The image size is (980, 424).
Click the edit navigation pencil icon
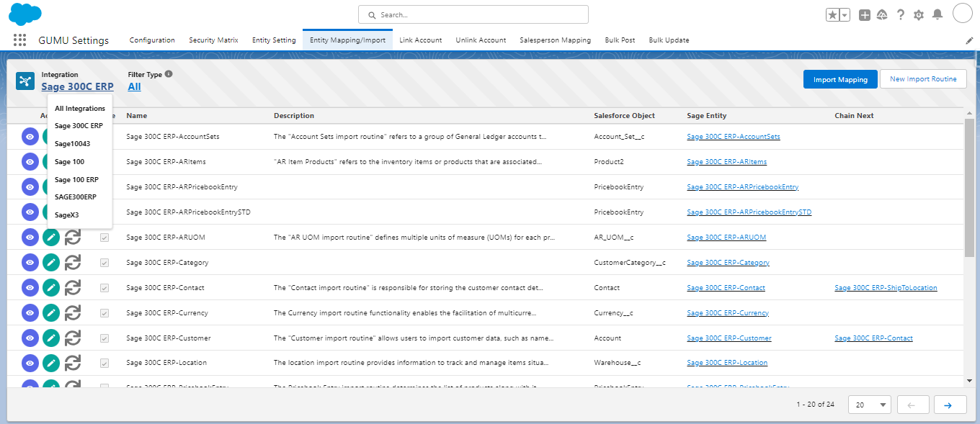point(969,41)
